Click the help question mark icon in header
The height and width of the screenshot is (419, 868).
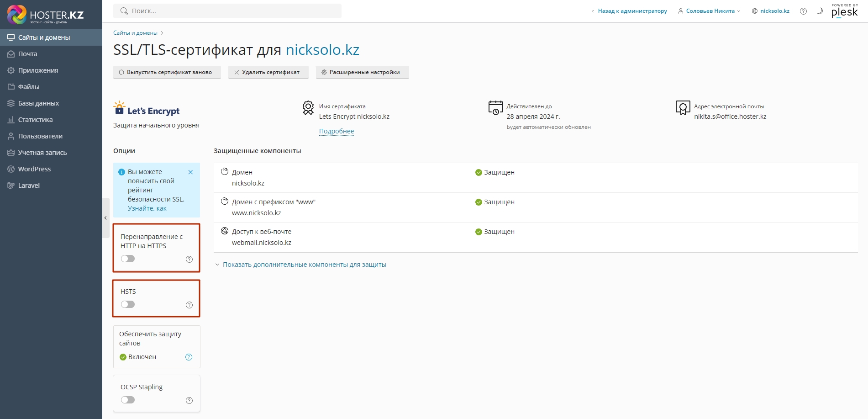click(803, 11)
